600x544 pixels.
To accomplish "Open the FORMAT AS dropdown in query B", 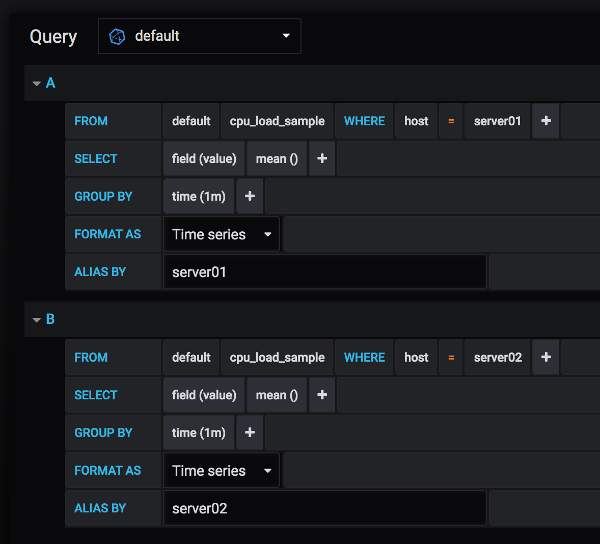I will pos(222,471).
